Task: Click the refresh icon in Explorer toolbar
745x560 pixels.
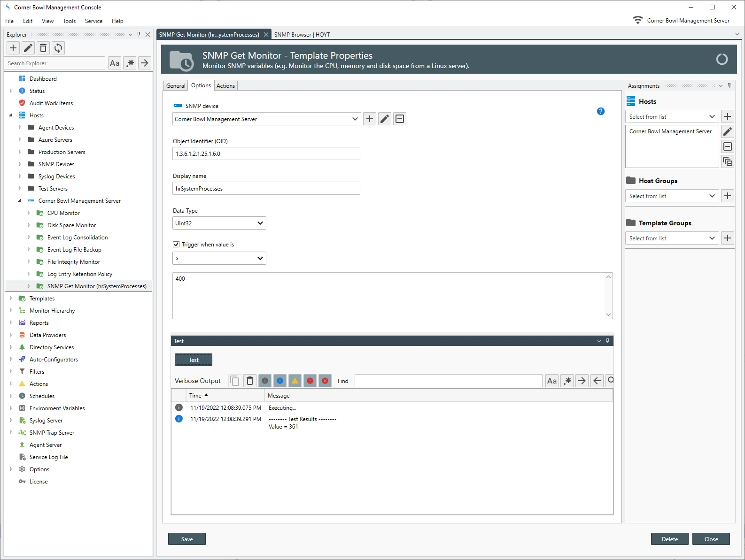Action: (58, 48)
